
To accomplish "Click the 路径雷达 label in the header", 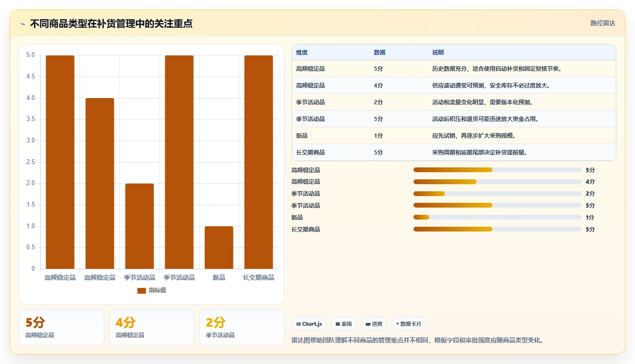I will (x=603, y=23).
